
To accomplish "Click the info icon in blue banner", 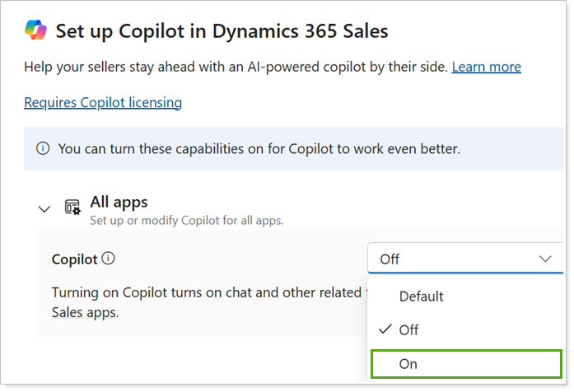I will click(42, 149).
